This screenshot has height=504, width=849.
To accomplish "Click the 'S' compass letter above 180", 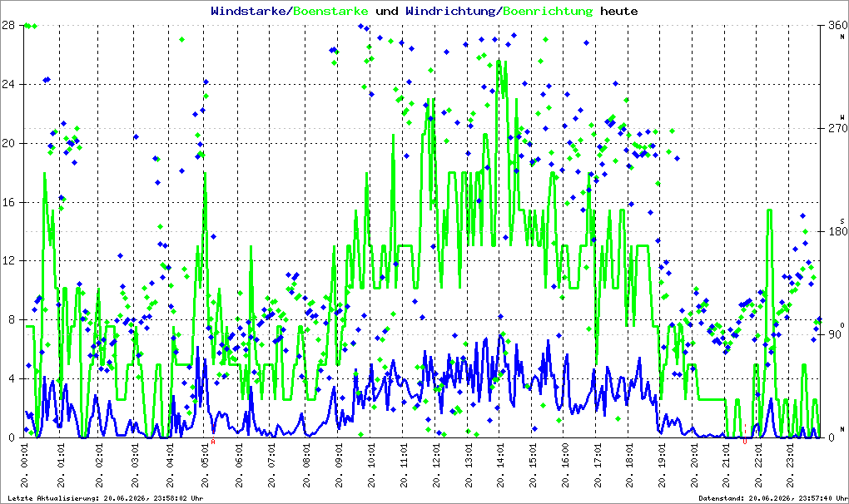I will [x=842, y=220].
